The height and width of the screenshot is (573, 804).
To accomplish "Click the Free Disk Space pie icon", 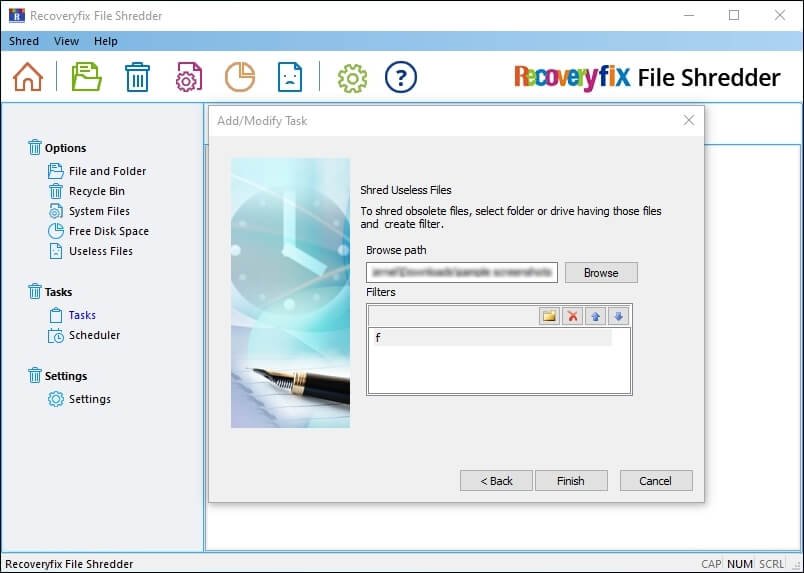I will (239, 77).
